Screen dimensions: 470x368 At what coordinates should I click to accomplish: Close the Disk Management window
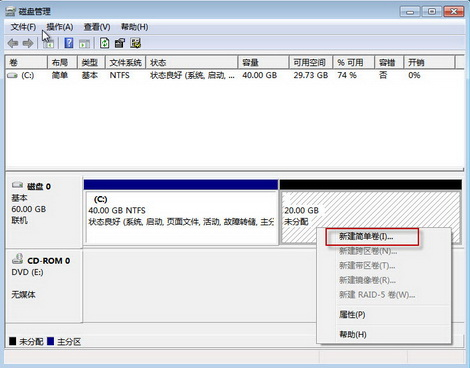[x=454, y=12]
